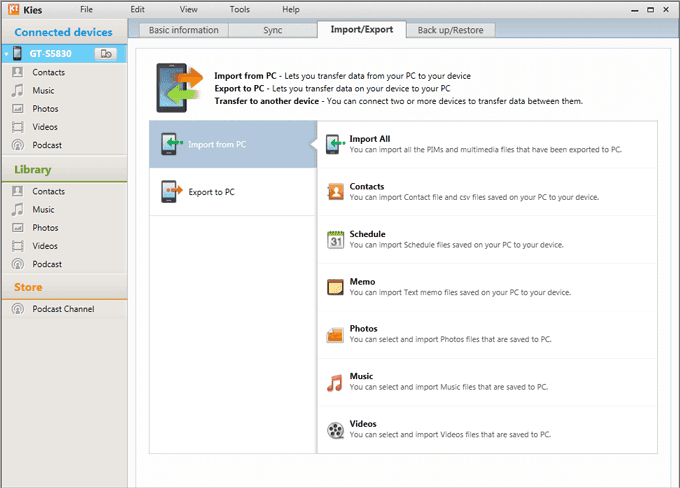This screenshot has width=680, height=488.
Task: Click the Export to PC orange arrow icon
Action: pos(171,191)
